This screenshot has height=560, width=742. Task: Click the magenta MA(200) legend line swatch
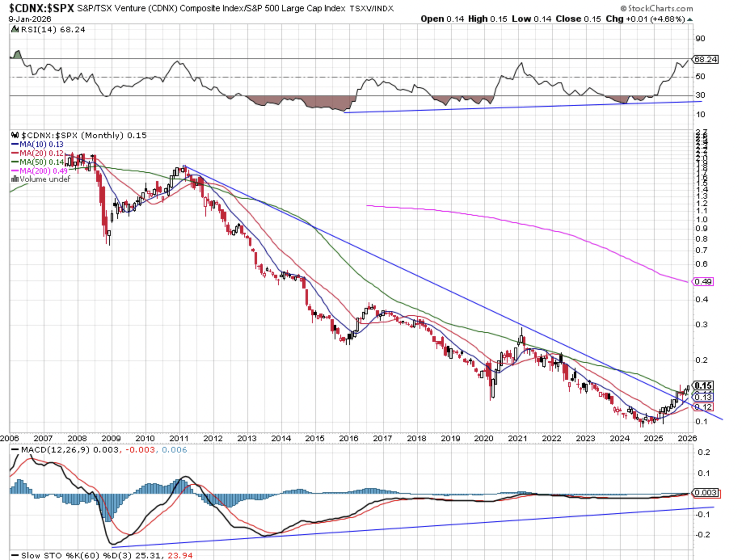pyautogui.click(x=15, y=171)
